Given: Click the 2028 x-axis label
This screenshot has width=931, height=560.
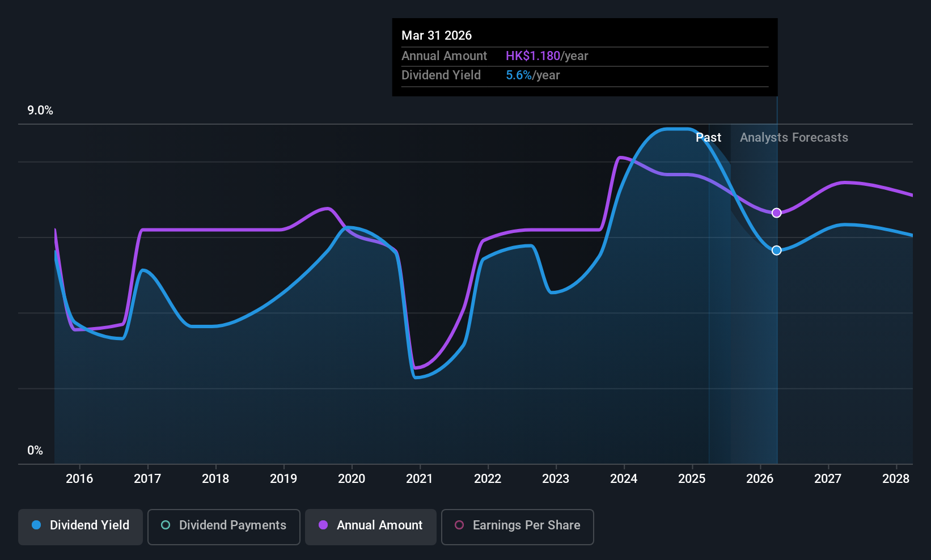Looking at the screenshot, I should 896,478.
